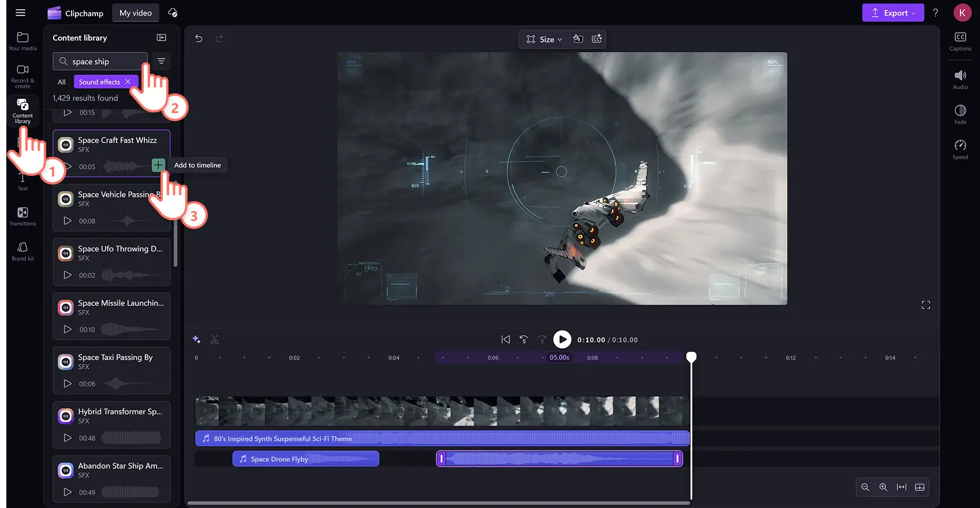Expand the Size dropdown
Image resolution: width=980 pixels, height=508 pixels.
544,39
